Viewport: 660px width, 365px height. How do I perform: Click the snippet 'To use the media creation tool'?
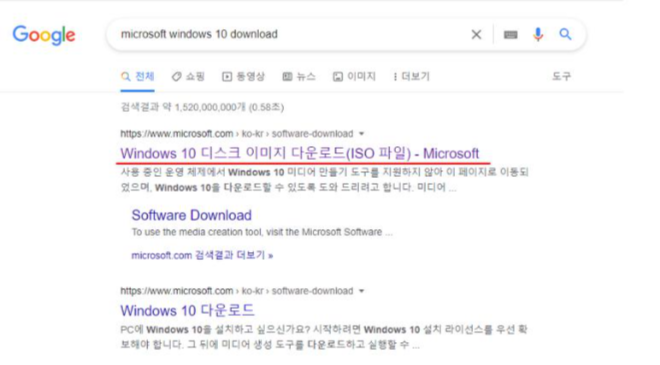(x=262, y=232)
